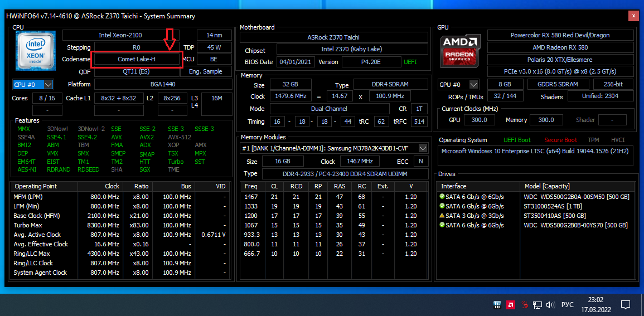644x316 pixels.
Task: Click the Intel Z370 (Kaby Lake) chipset field
Action: coord(352,49)
